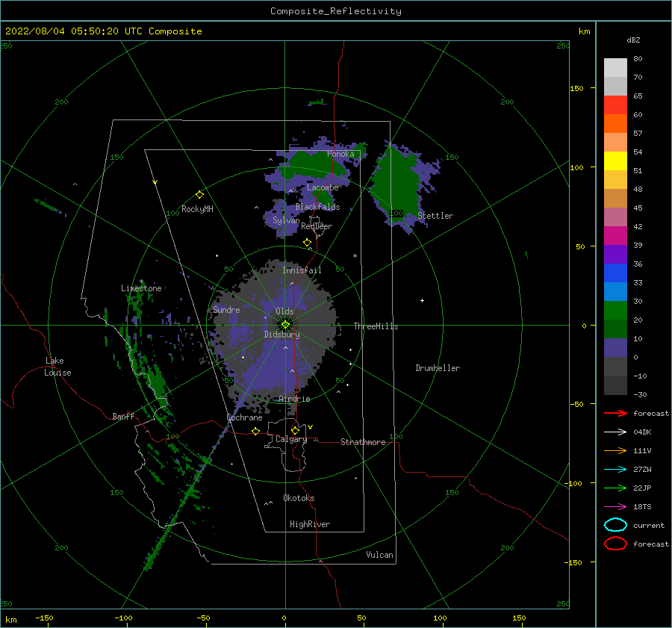The width and height of the screenshot is (672, 628).
Task: Click the light gray 70-80 dBZ swatch
Action: pyautogui.click(x=615, y=68)
